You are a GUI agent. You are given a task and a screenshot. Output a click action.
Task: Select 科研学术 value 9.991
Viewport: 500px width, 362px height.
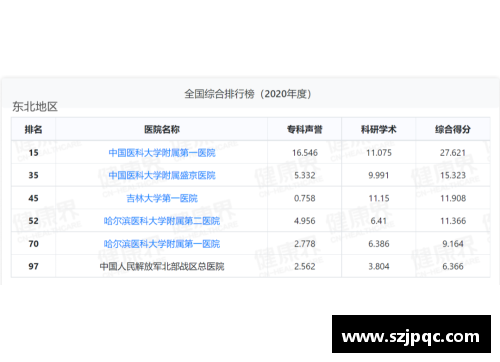click(x=379, y=175)
